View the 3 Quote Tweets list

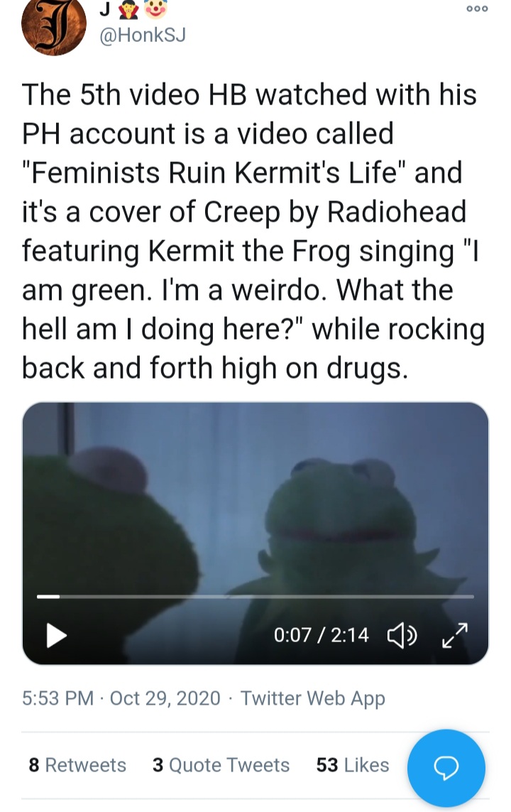pos(221,765)
